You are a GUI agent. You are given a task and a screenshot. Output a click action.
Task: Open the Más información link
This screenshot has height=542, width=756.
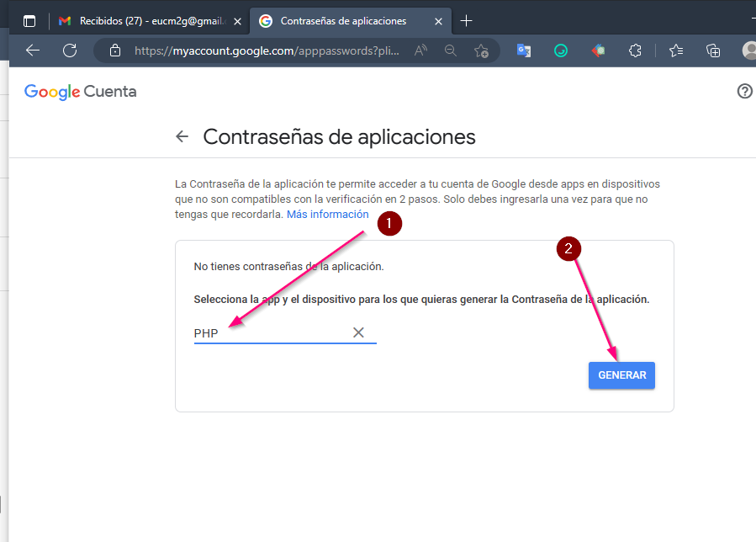(327, 215)
